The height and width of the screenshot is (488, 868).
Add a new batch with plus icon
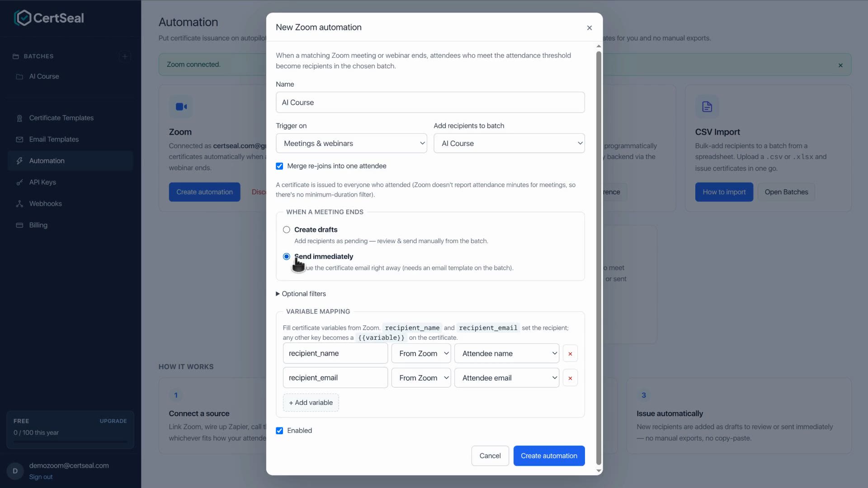125,56
